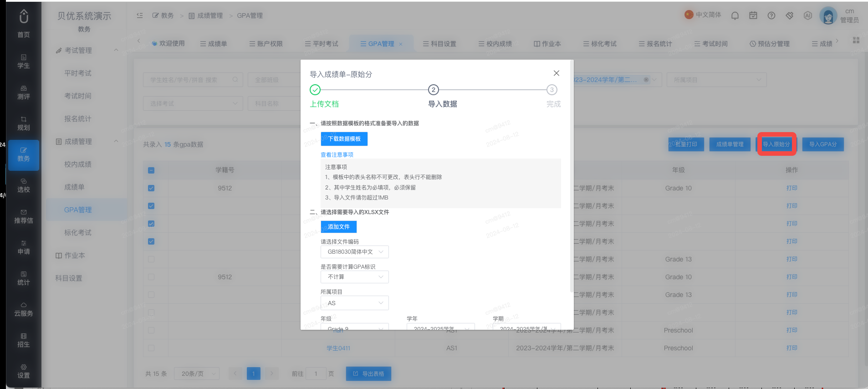Open the 是否需要计算GPA标识 不计算 dropdown
This screenshot has height=389, width=868.
pos(355,277)
